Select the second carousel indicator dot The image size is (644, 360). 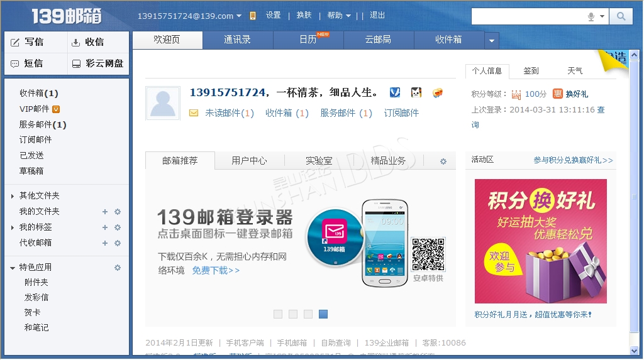coord(293,314)
